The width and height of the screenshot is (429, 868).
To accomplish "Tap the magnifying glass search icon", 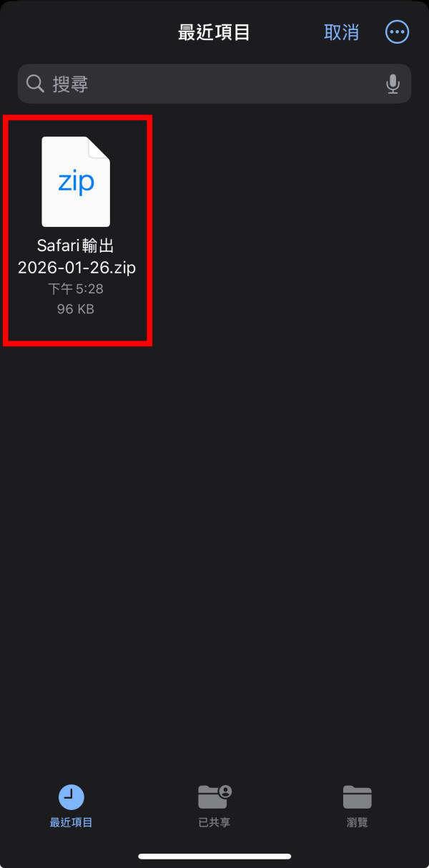I will click(x=35, y=84).
